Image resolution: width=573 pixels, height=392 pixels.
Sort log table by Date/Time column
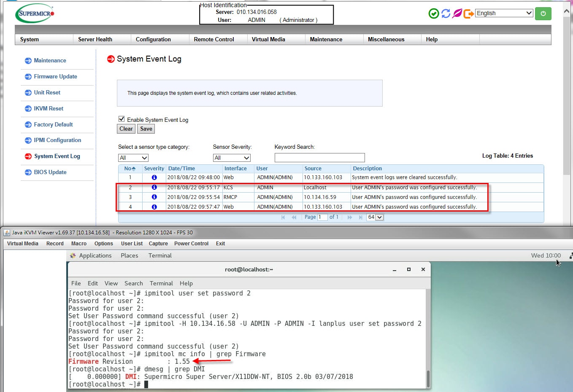tap(181, 168)
